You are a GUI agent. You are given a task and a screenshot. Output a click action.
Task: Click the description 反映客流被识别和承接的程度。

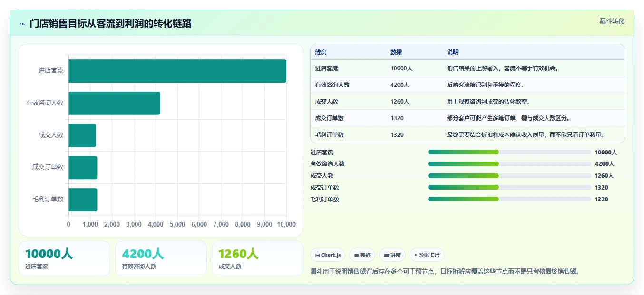tap(486, 85)
